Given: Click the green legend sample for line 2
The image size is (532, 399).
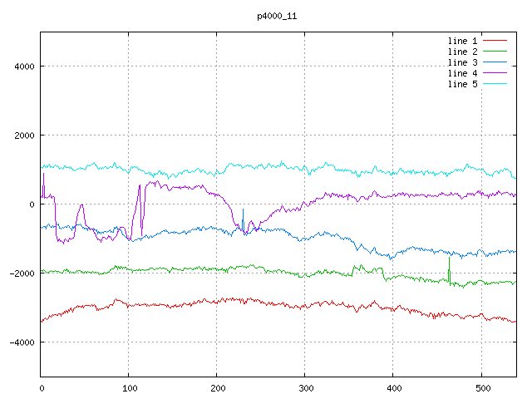Looking at the screenshot, I should [x=495, y=52].
